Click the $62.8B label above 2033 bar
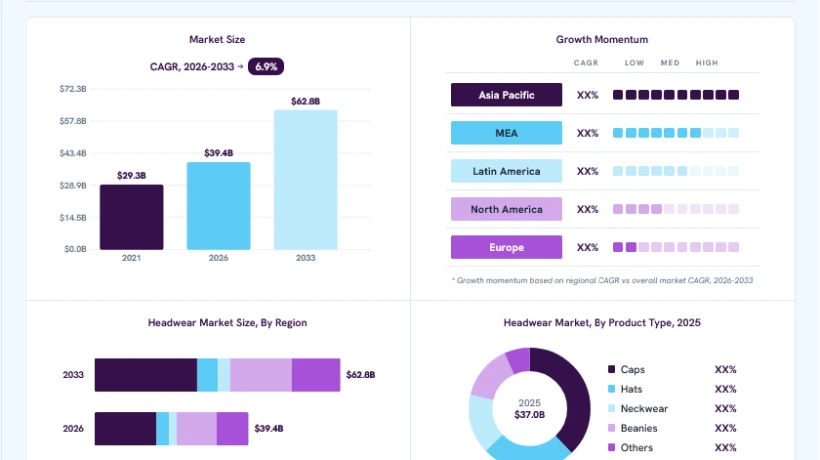Viewport: 820px width, 460px height. [x=305, y=101]
